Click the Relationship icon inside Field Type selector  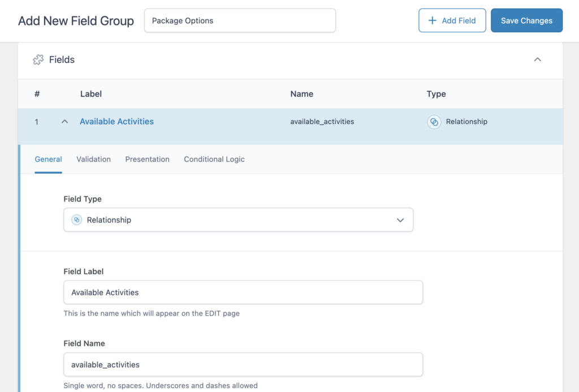point(76,219)
